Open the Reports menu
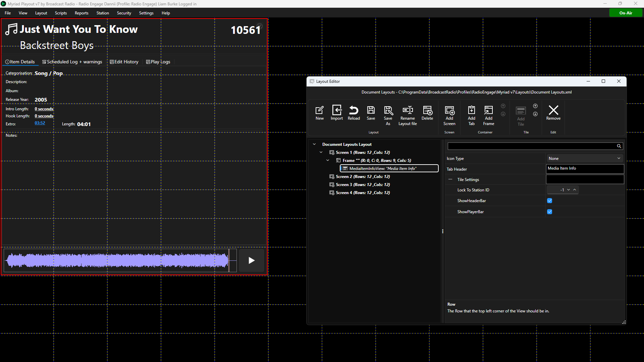The width and height of the screenshot is (644, 362). pyautogui.click(x=82, y=13)
